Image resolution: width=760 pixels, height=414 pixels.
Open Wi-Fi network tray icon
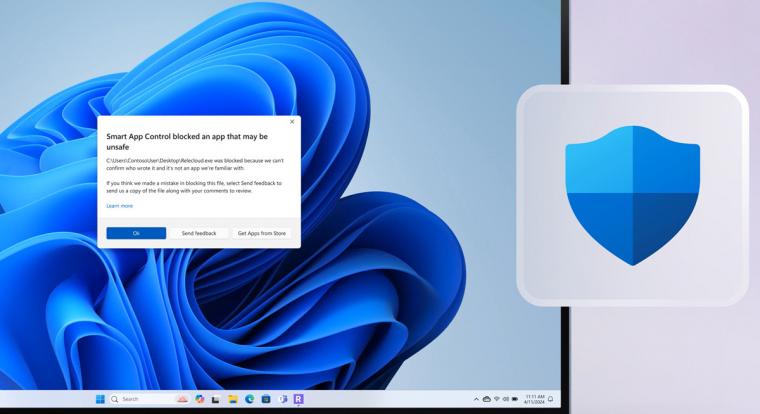click(x=497, y=399)
